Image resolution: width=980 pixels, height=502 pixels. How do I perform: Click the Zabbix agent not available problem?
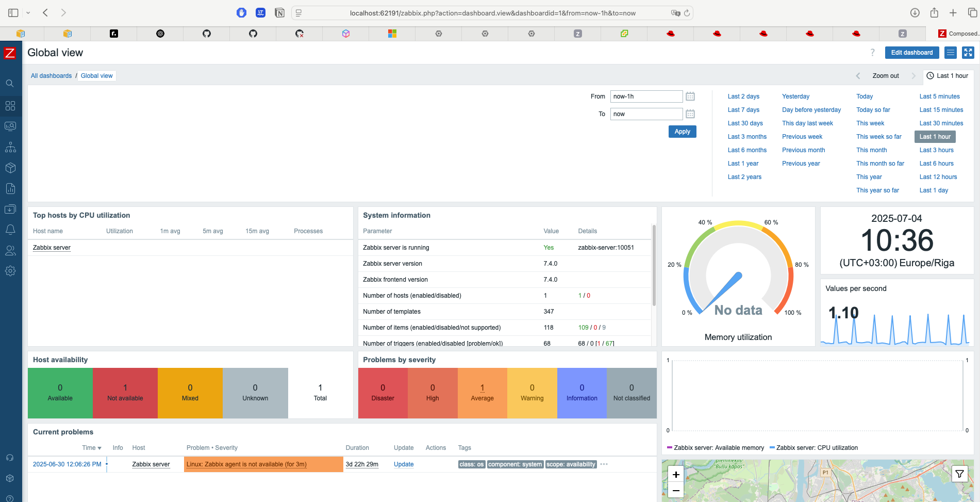tap(246, 464)
